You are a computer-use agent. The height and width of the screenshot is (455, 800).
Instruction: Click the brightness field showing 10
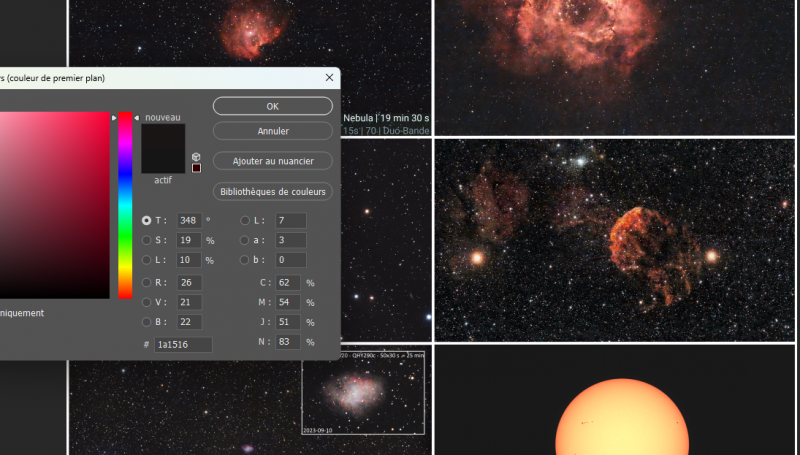[189, 260]
